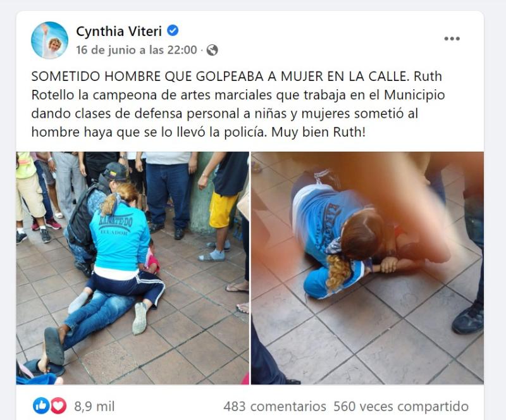The image size is (506, 420).
Task: Open the left photo with policeman
Action: pos(133,268)
